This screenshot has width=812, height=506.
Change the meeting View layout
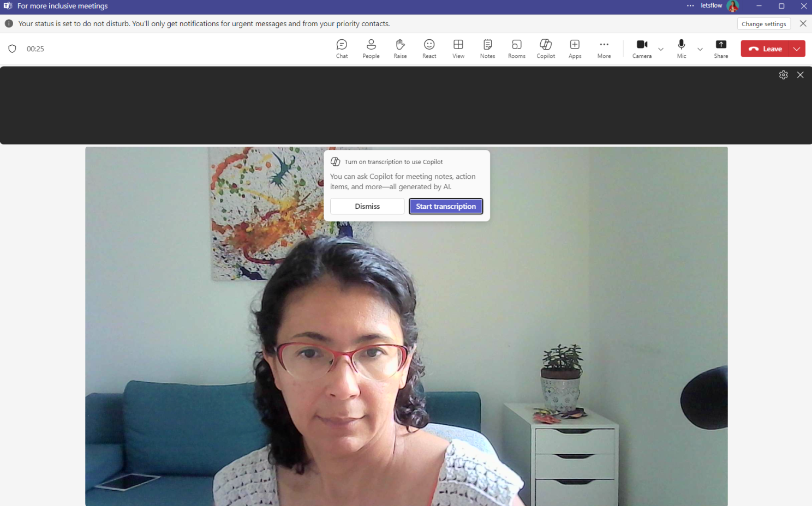coord(458,49)
